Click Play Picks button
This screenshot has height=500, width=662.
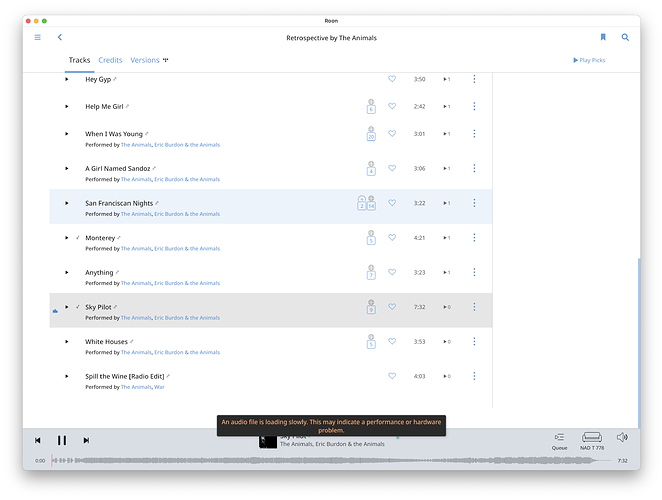pyautogui.click(x=589, y=60)
